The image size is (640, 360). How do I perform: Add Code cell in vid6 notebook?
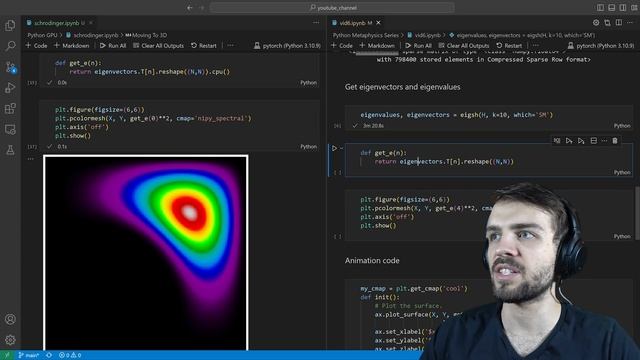coord(342,46)
